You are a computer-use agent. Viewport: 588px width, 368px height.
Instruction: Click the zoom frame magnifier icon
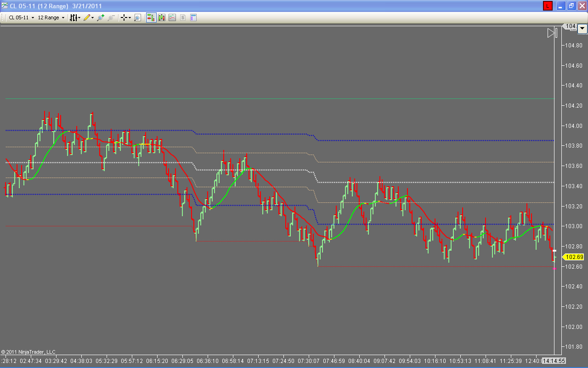pos(137,17)
